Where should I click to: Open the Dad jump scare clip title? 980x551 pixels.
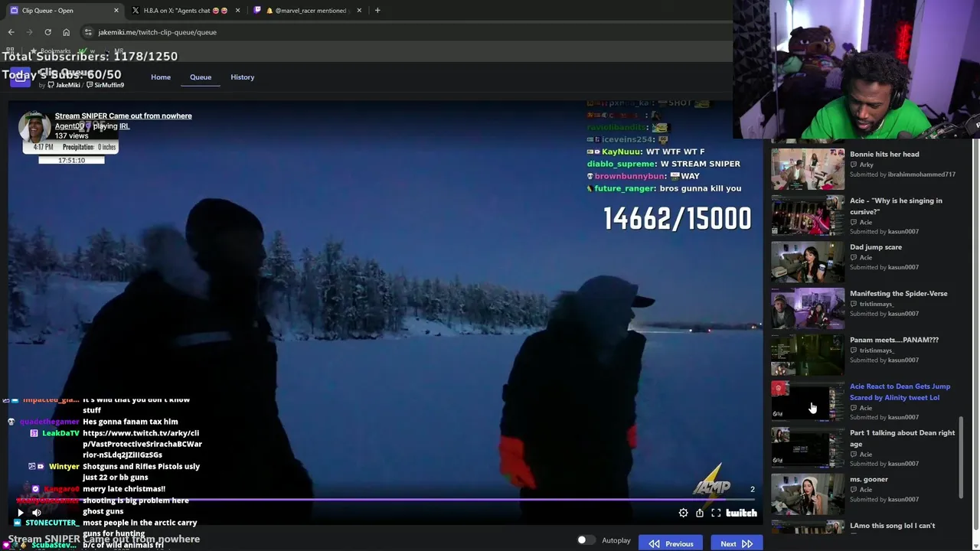click(876, 247)
